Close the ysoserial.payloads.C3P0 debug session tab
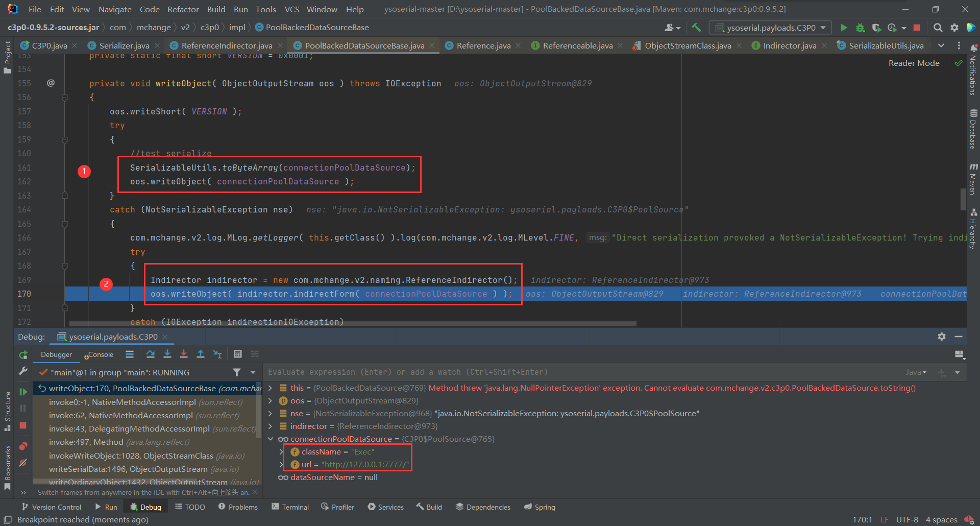 (x=165, y=337)
